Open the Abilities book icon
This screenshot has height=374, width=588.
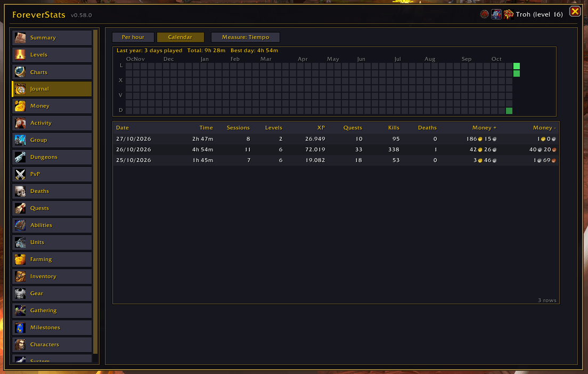[20, 225]
